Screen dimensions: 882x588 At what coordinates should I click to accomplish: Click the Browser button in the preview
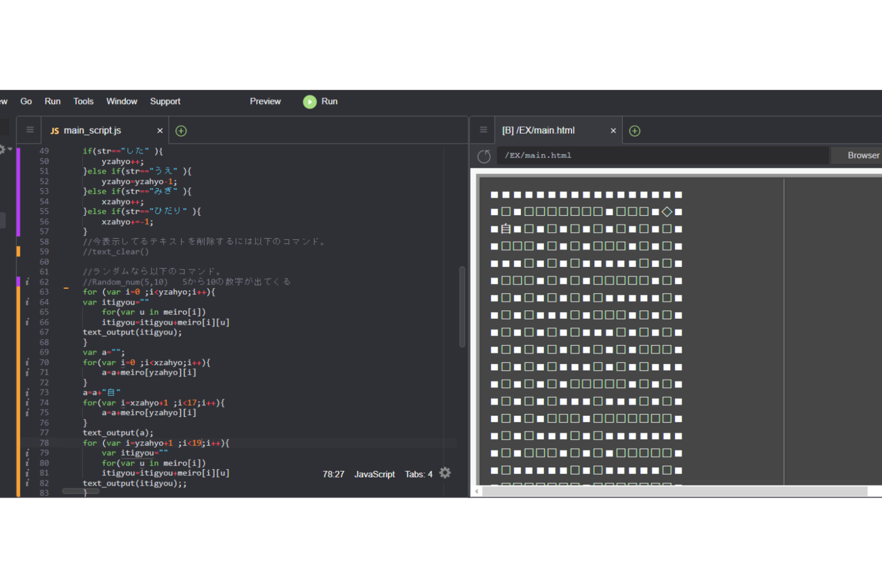coord(863,155)
